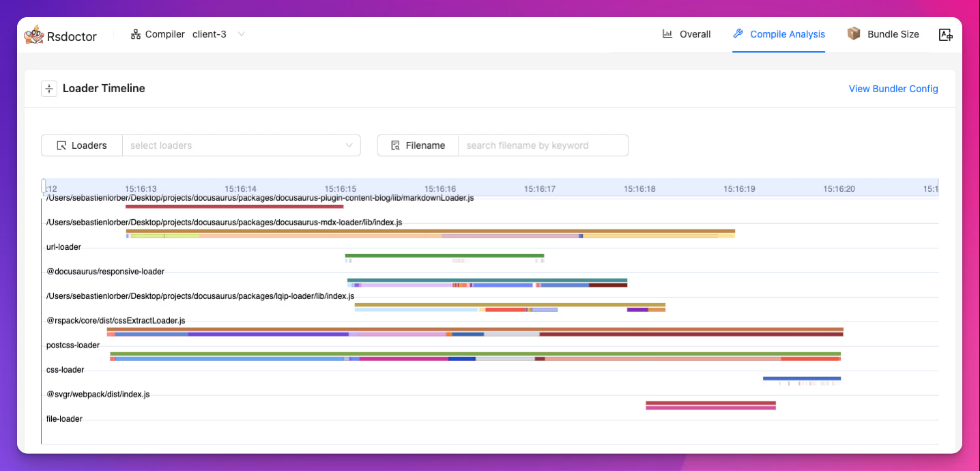Click the file icon next to Filename

[x=396, y=145]
